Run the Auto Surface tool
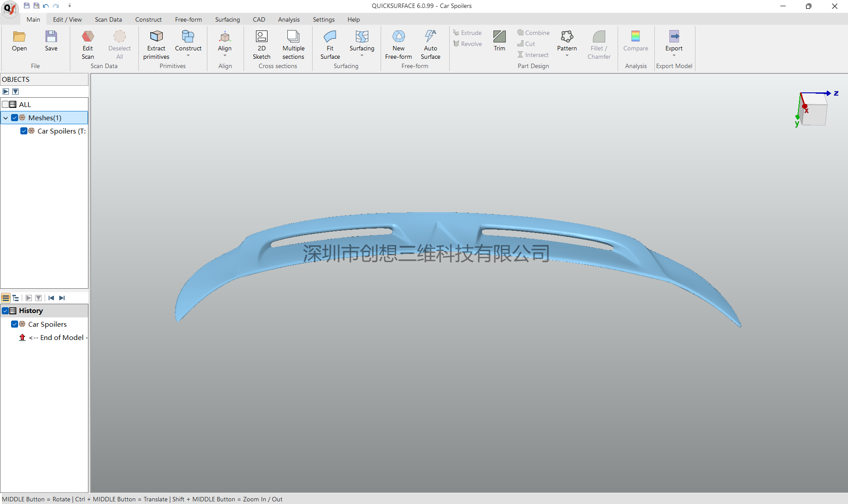Image resolution: width=848 pixels, height=504 pixels. pos(430,45)
